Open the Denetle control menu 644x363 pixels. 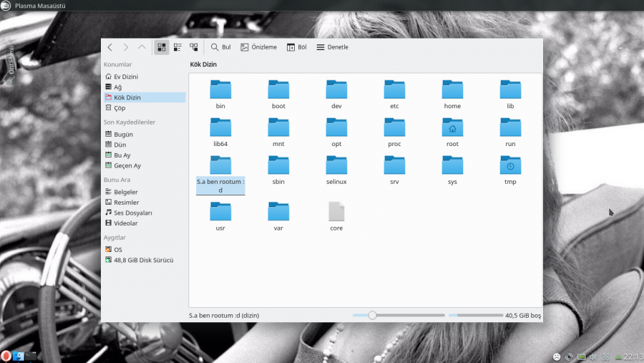[x=332, y=47]
